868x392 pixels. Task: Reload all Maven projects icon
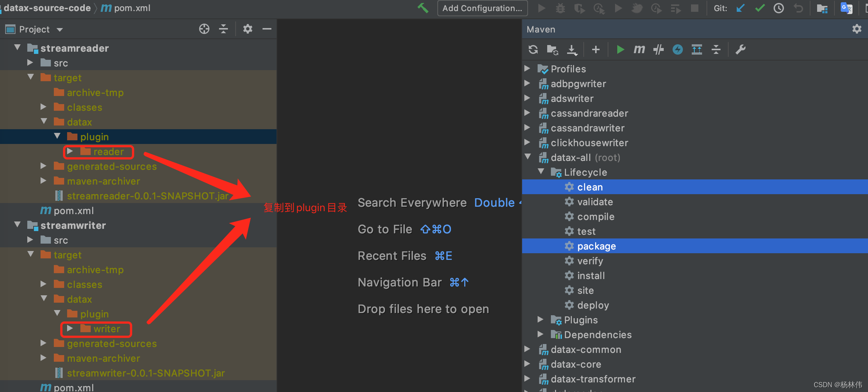pyautogui.click(x=533, y=49)
